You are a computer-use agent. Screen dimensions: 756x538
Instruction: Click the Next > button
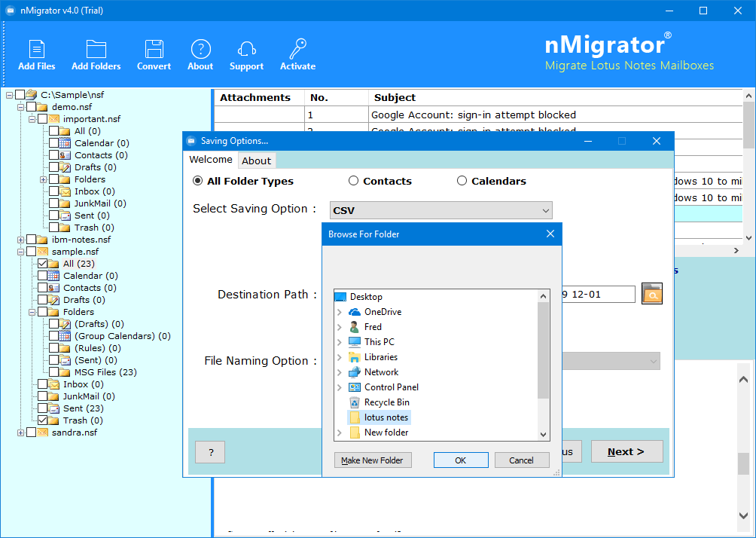626,451
